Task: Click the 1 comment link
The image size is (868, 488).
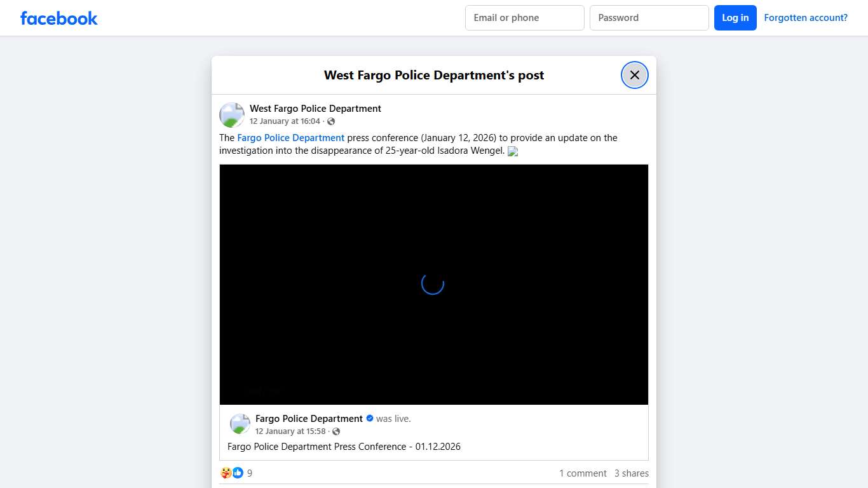Action: [x=583, y=473]
